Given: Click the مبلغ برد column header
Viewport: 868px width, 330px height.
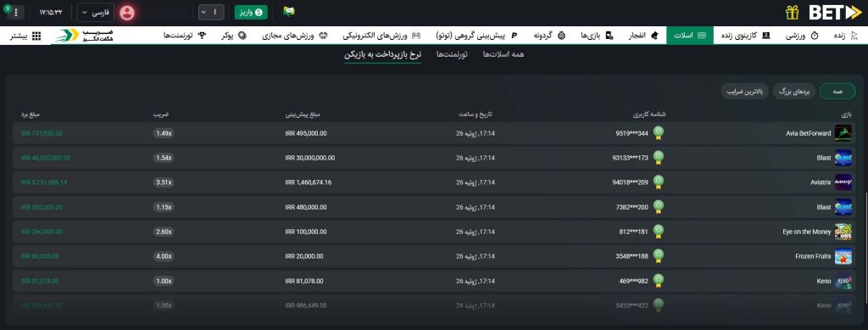Looking at the screenshot, I should (31, 114).
